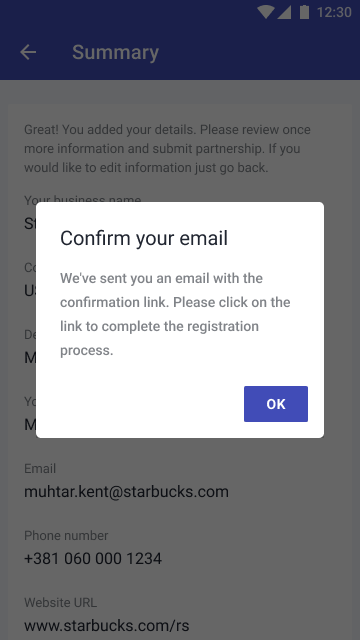Tap the Great! You added your details text
The image size is (360, 640).
[167, 149]
